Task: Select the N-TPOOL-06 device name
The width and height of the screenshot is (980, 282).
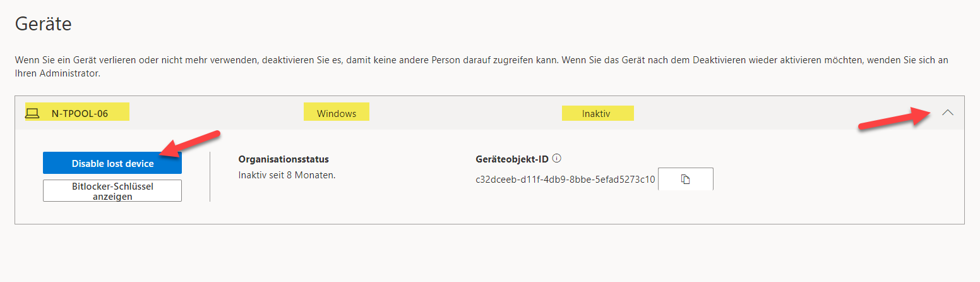Action: pos(80,114)
